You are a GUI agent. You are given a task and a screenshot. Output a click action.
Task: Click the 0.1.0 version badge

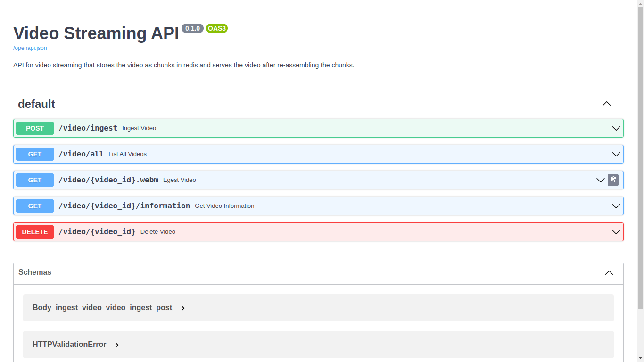coord(192,28)
